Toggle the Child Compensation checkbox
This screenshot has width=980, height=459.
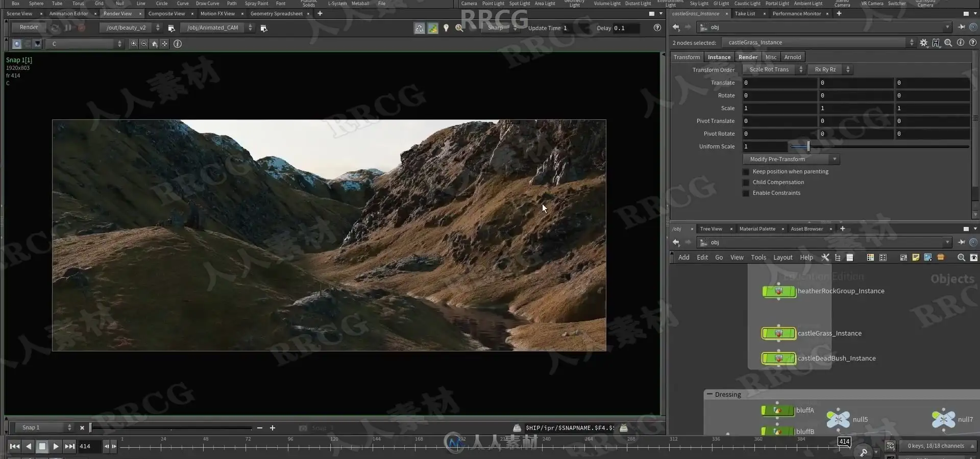(x=746, y=183)
